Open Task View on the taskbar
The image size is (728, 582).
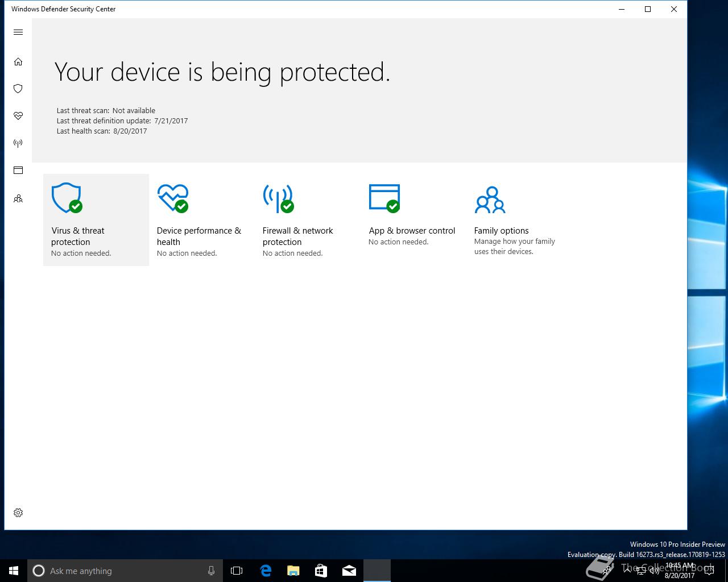pyautogui.click(x=237, y=571)
